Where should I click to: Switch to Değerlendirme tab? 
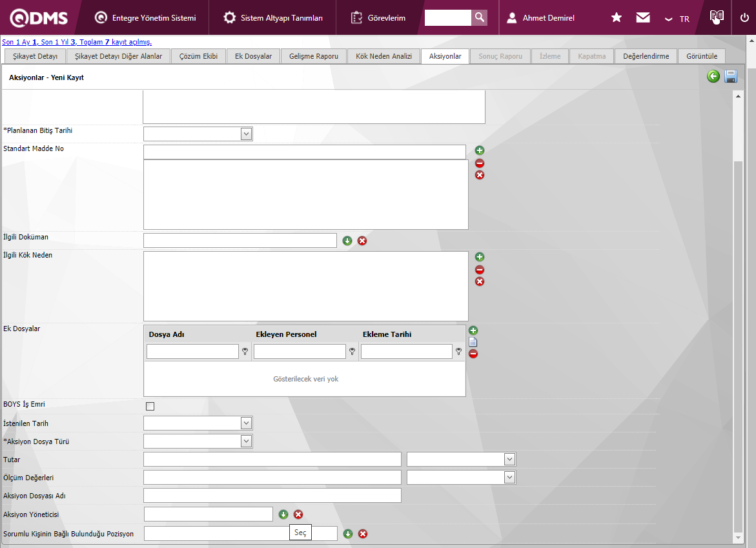coord(646,56)
